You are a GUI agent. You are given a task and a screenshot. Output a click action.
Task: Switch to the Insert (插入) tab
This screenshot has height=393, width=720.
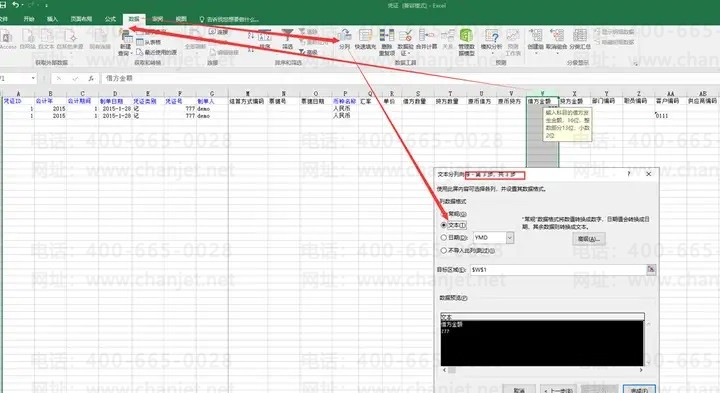[52, 19]
